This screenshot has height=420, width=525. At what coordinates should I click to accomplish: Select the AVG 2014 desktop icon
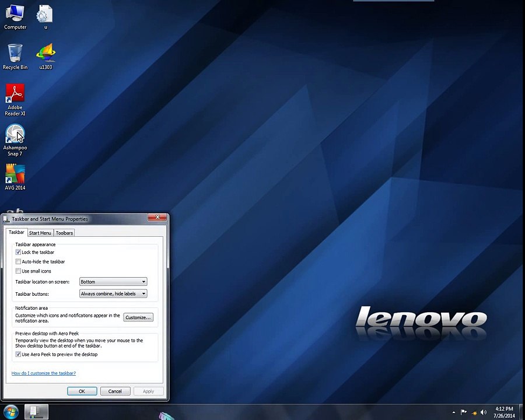15,177
